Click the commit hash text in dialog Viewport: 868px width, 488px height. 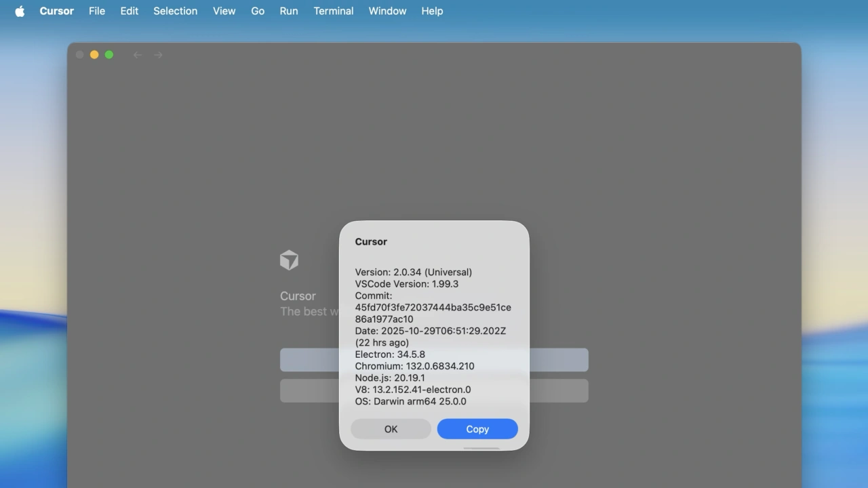433,308
